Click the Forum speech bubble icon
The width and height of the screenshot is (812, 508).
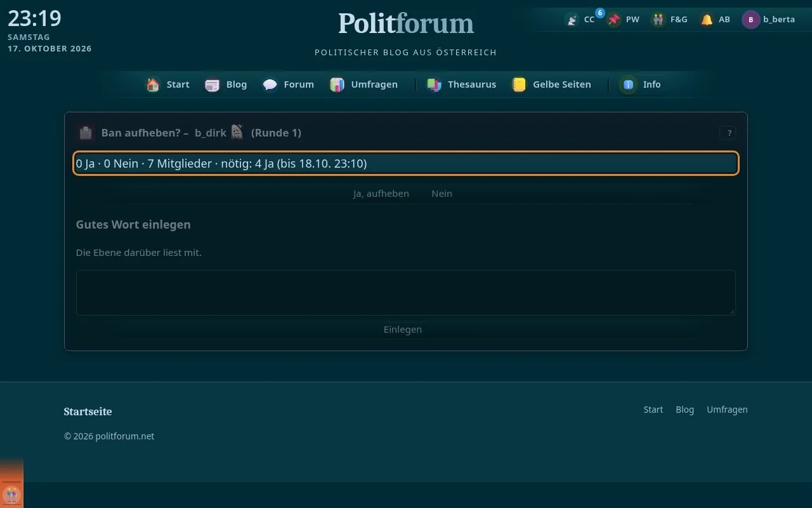(x=270, y=84)
